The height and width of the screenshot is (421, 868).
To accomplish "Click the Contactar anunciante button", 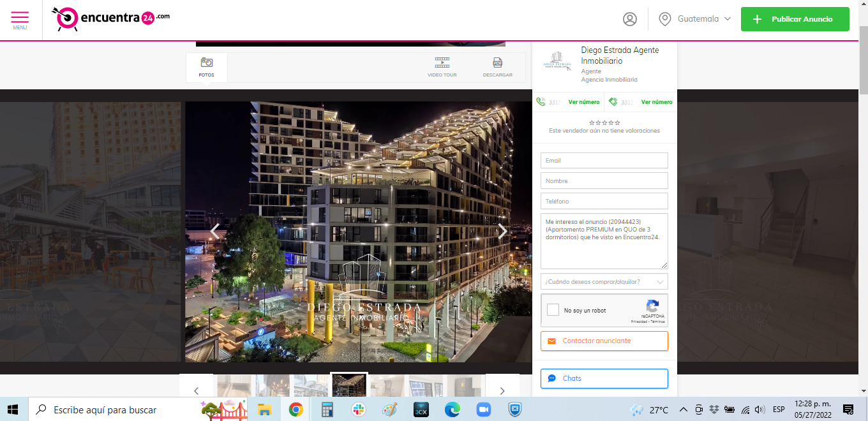I will pyautogui.click(x=604, y=341).
